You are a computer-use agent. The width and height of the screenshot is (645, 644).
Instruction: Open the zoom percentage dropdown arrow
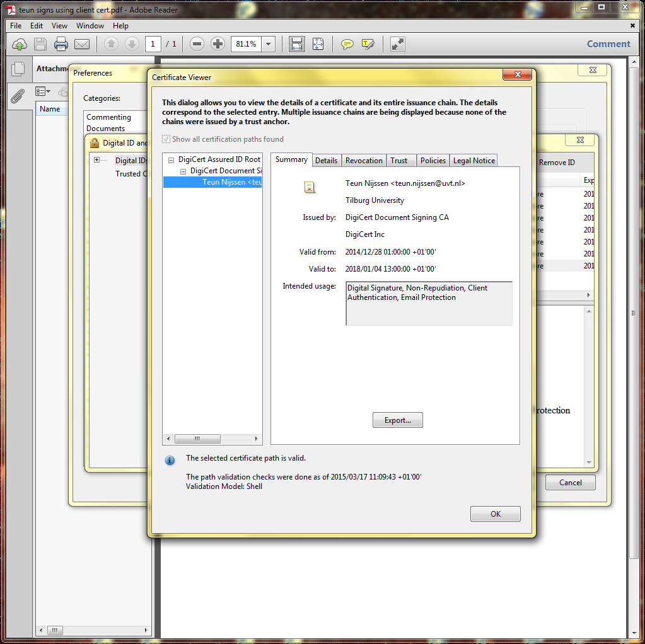tap(269, 44)
